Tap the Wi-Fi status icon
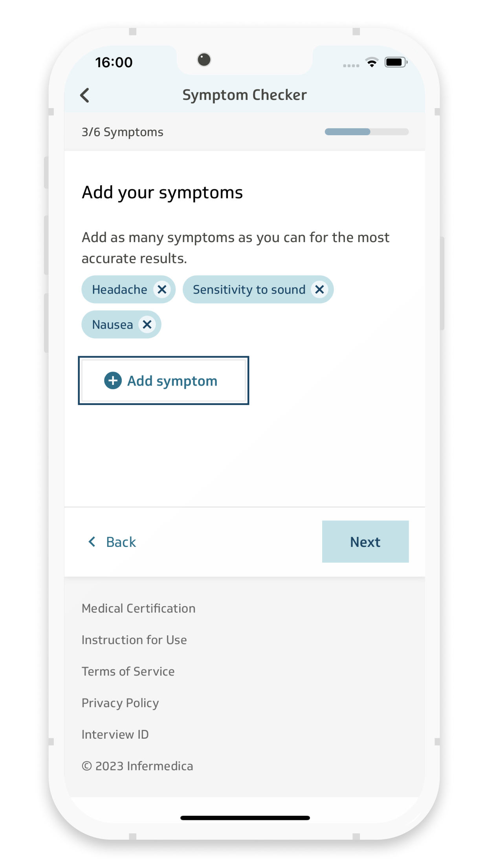488x868 pixels. (372, 62)
